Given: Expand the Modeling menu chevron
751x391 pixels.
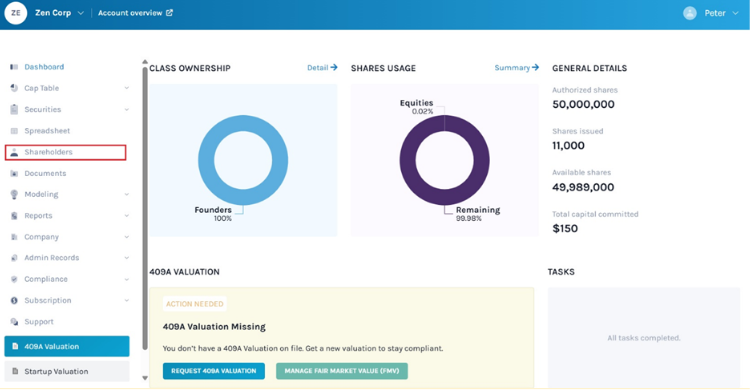Looking at the screenshot, I should tap(126, 194).
